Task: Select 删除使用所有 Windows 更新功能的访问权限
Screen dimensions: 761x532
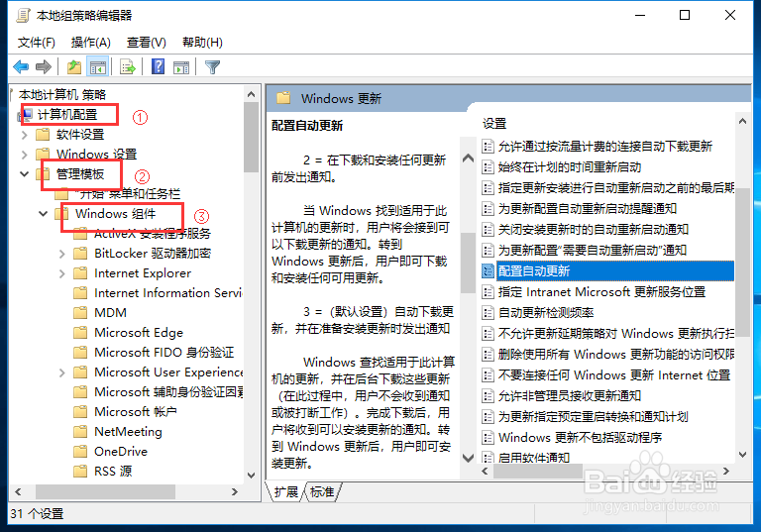Action: (616, 355)
